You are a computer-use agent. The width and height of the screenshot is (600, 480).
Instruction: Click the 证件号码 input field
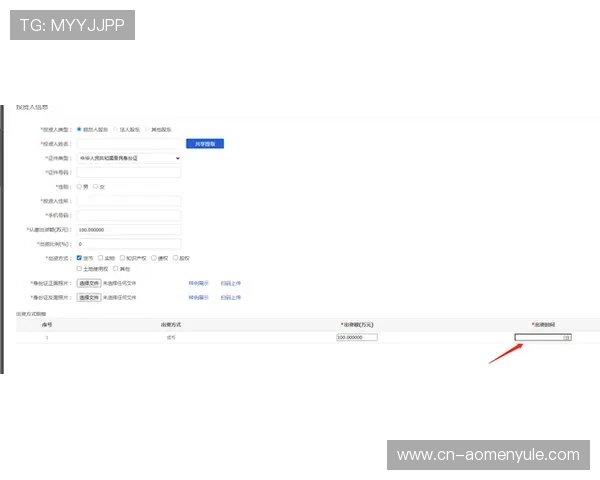pos(129,172)
